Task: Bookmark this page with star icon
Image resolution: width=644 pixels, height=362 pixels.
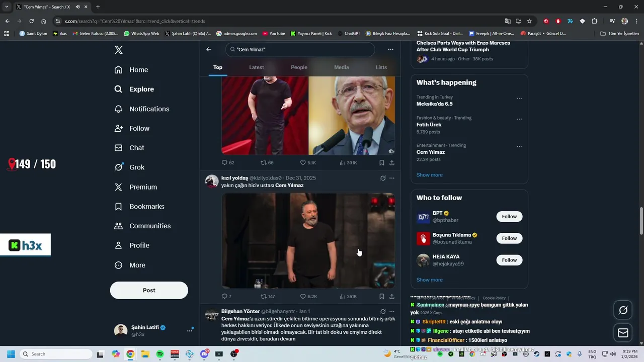Action: click(529, 21)
